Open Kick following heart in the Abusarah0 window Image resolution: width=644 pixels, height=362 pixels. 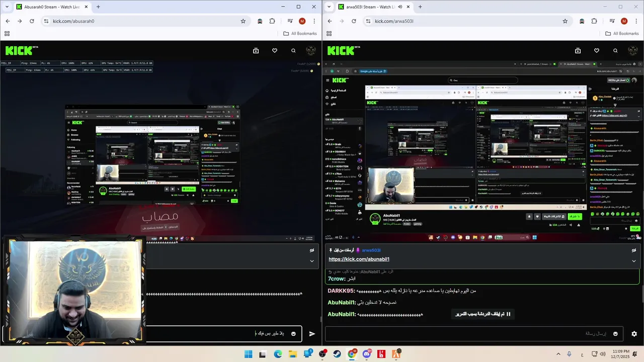coord(274,51)
